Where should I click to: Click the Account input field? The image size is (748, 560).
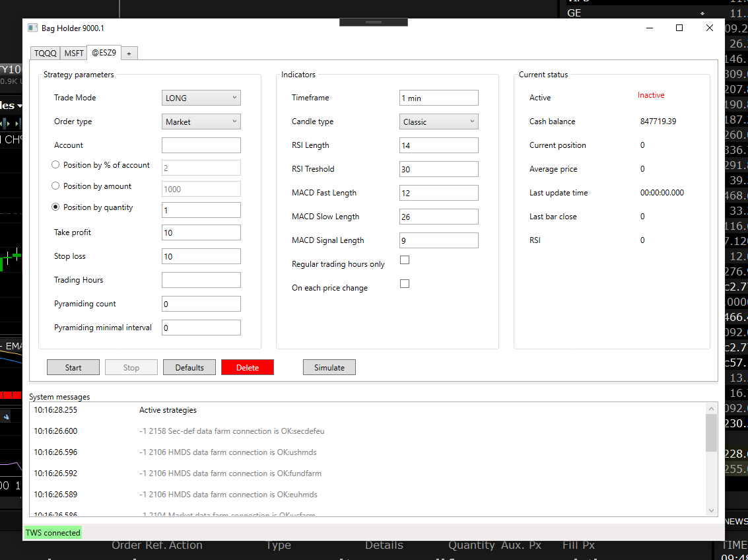(201, 145)
